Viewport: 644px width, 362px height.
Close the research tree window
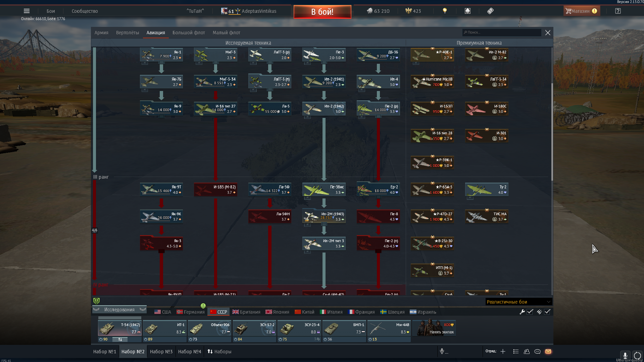(548, 33)
